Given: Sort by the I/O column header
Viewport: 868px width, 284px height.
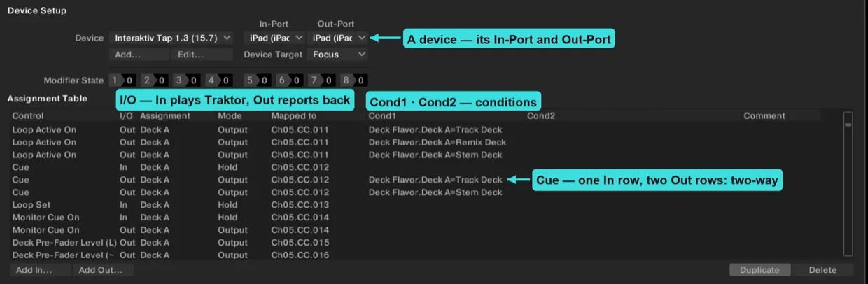Looking at the screenshot, I should click(127, 116).
